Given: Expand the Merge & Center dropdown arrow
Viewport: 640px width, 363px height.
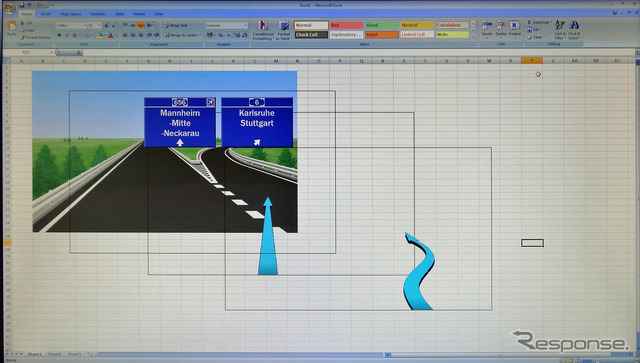Looking at the screenshot, I should pos(200,35).
